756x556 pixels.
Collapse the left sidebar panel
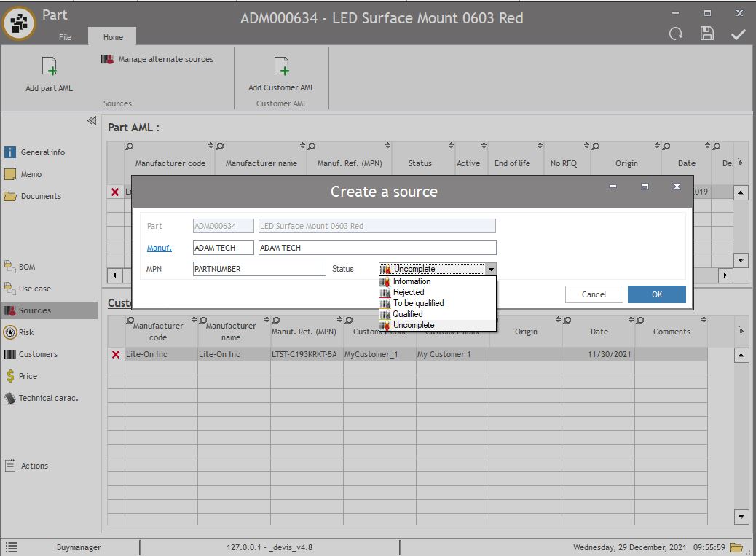92,121
